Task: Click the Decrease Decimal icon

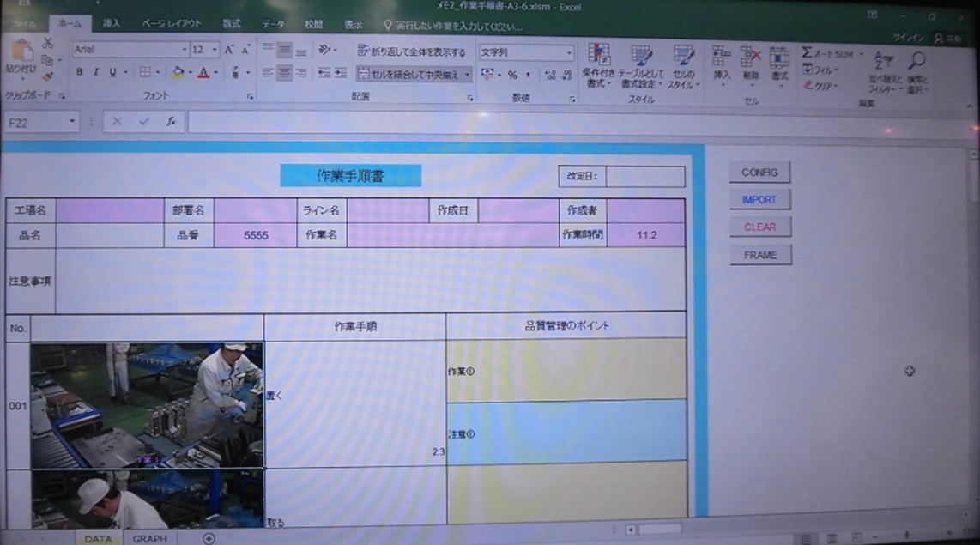Action: 567,75
